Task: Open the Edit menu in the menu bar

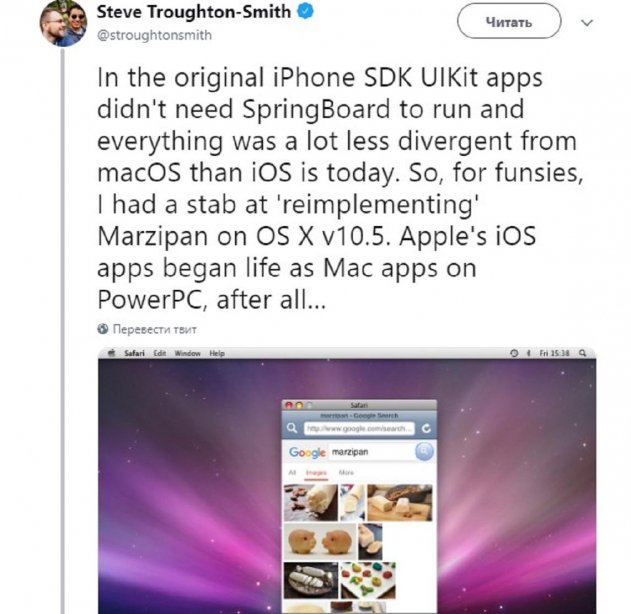Action: point(159,353)
